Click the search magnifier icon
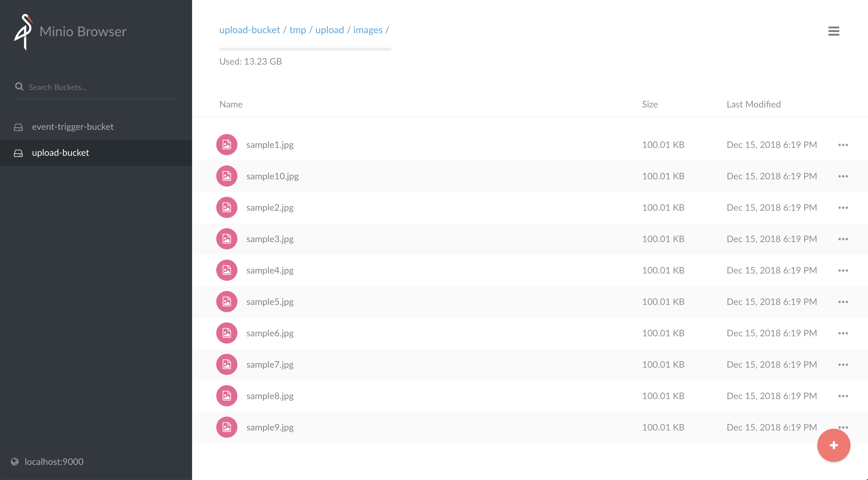Image resolution: width=868 pixels, height=480 pixels. click(x=19, y=87)
